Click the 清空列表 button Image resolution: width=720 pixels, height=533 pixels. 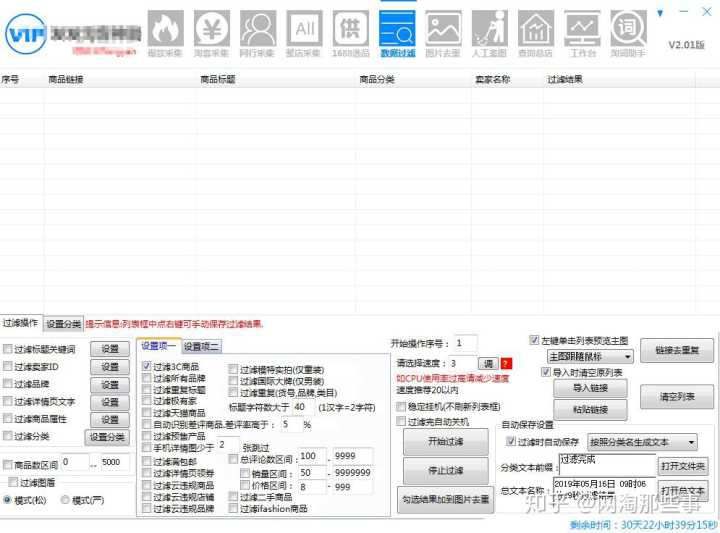point(676,397)
